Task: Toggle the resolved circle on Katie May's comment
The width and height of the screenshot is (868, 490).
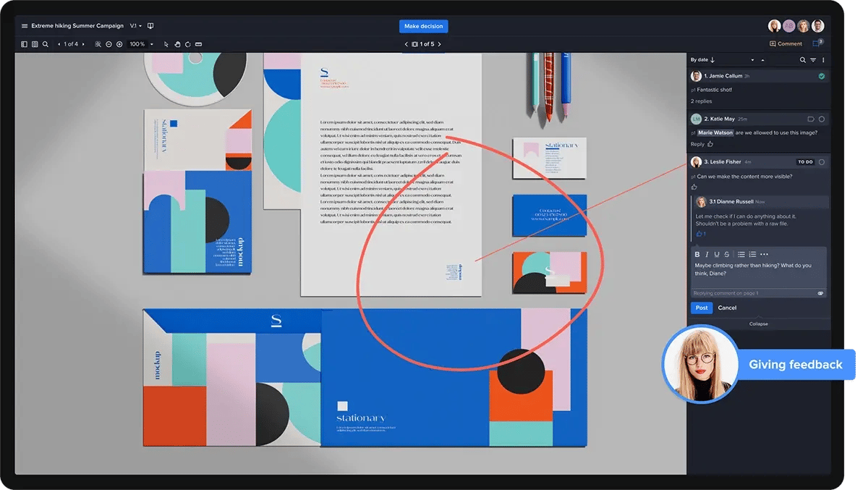Action: 821,119
